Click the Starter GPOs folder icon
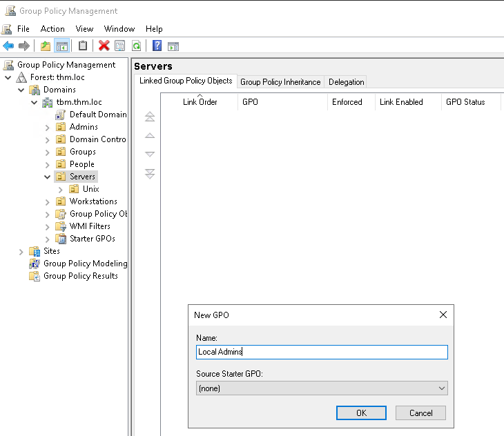 click(x=61, y=239)
